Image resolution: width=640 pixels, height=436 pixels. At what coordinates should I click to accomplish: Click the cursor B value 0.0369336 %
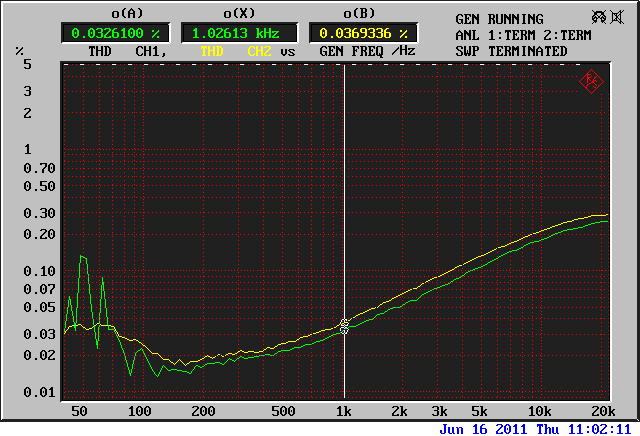point(363,33)
